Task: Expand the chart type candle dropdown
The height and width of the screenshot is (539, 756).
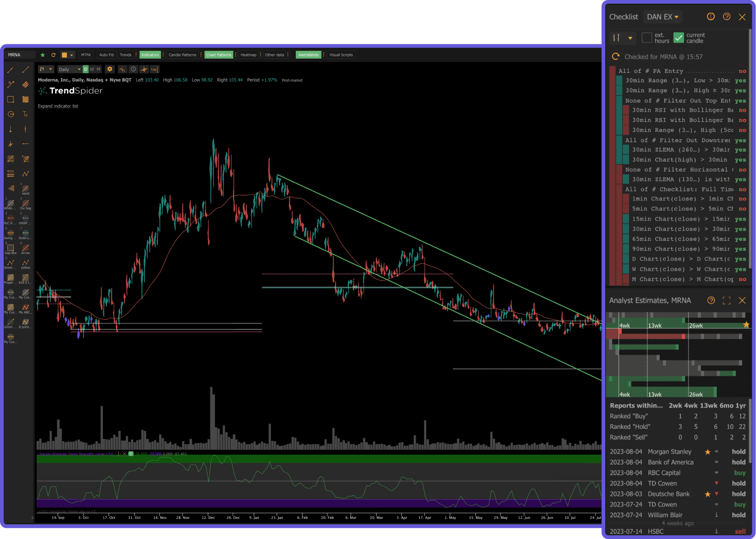Action: tap(46, 69)
